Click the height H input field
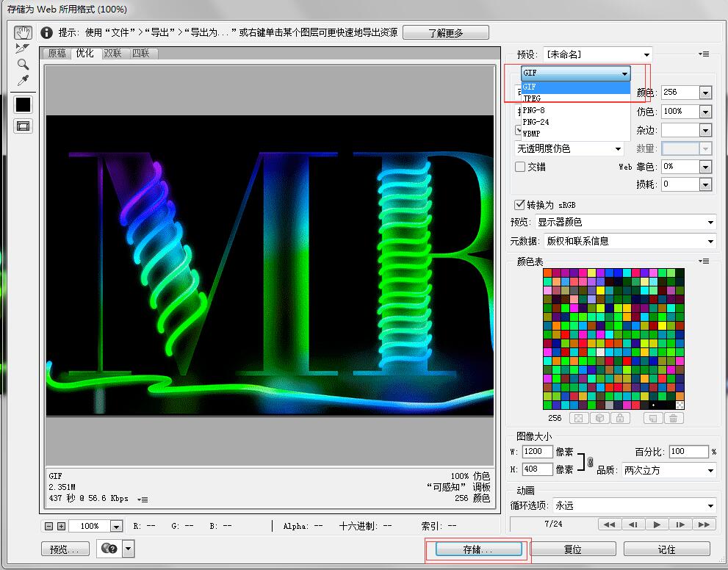The height and width of the screenshot is (570, 728). tap(537, 469)
